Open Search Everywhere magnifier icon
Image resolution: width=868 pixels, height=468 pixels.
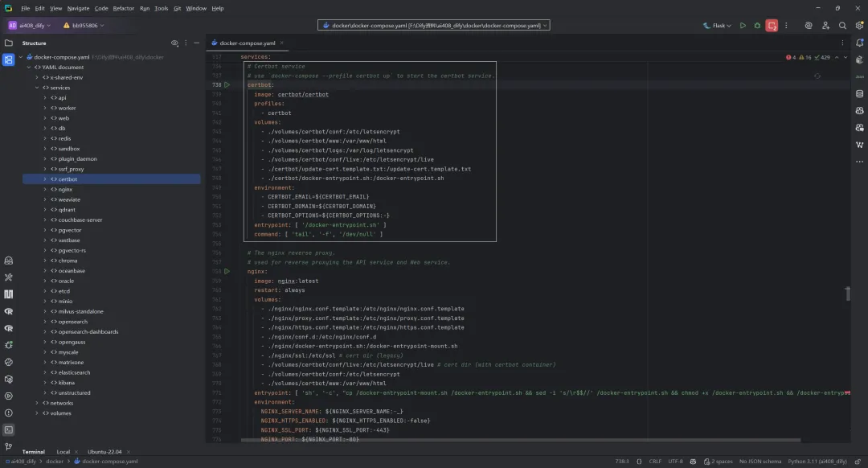pyautogui.click(x=842, y=26)
